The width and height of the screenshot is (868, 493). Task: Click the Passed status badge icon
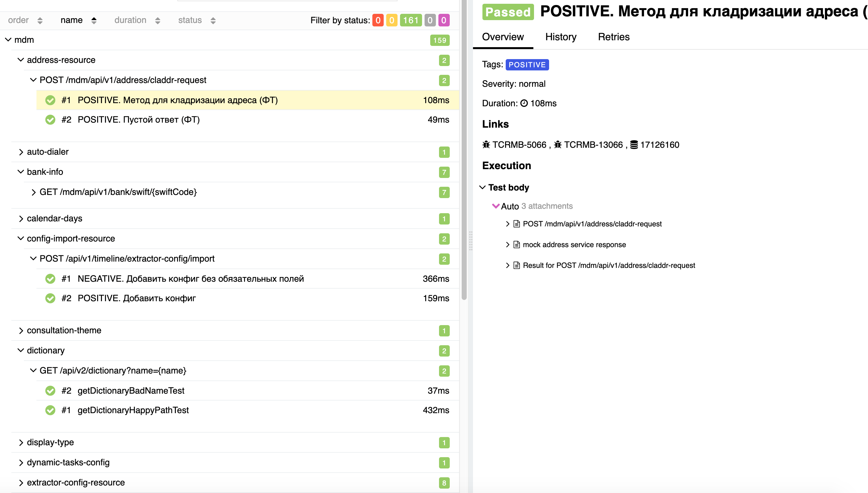click(508, 12)
